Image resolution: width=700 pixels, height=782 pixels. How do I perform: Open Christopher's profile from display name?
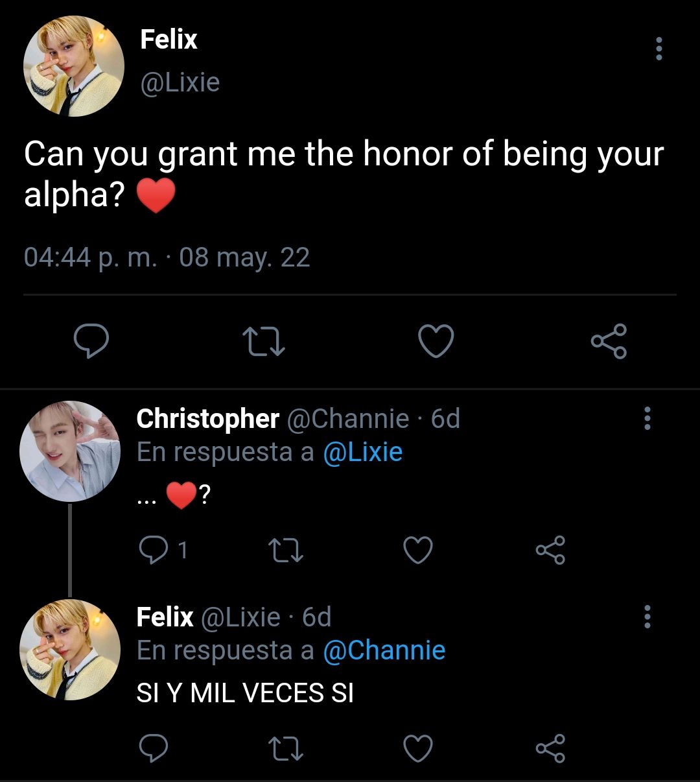[208, 419]
